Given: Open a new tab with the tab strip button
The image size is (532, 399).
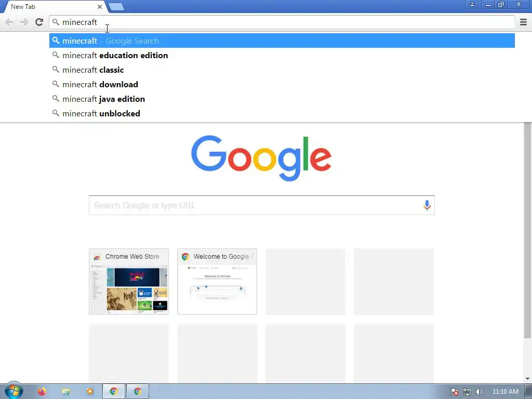Looking at the screenshot, I should coord(116,7).
